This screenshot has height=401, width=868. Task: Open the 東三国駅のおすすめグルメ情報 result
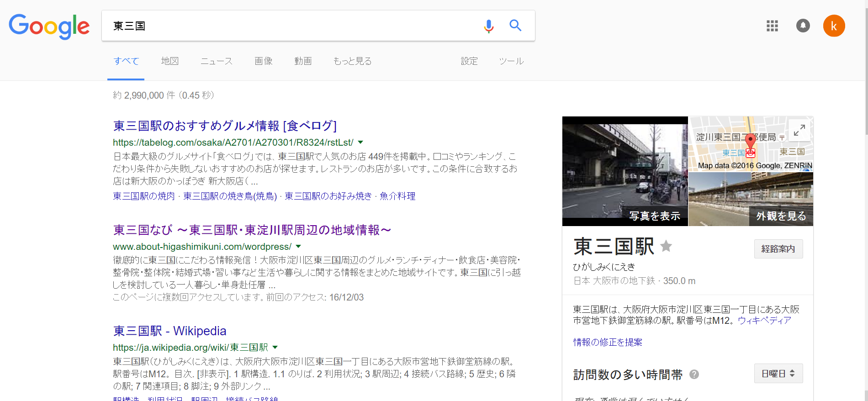click(225, 126)
